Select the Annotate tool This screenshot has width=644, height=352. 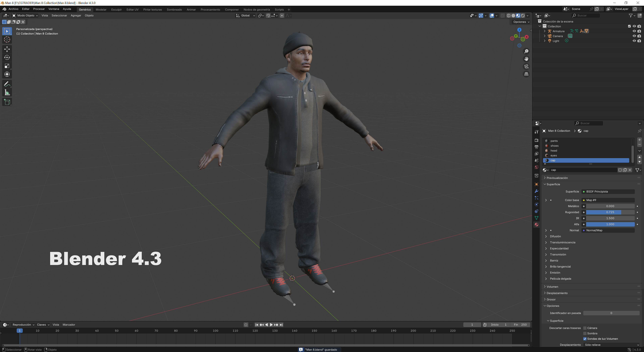point(7,84)
